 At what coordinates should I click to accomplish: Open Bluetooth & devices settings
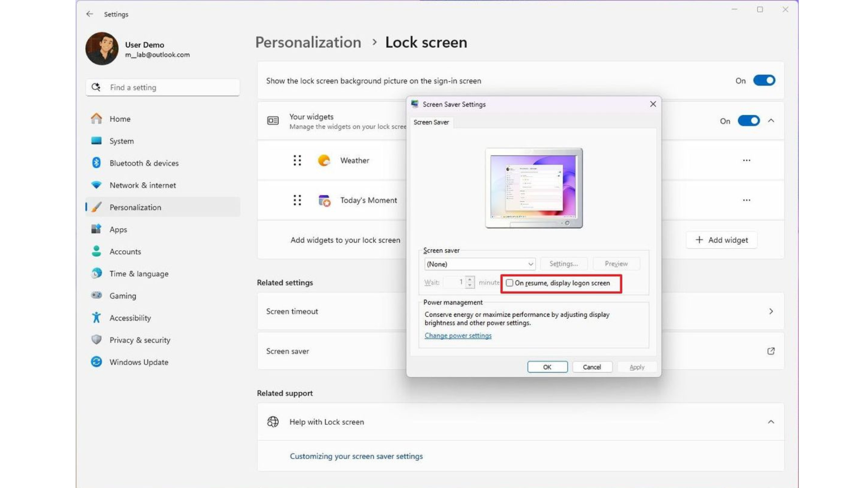pyautogui.click(x=144, y=163)
